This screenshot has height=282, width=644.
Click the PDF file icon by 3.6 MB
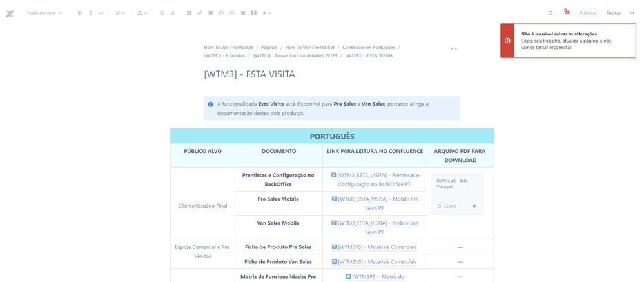438,206
